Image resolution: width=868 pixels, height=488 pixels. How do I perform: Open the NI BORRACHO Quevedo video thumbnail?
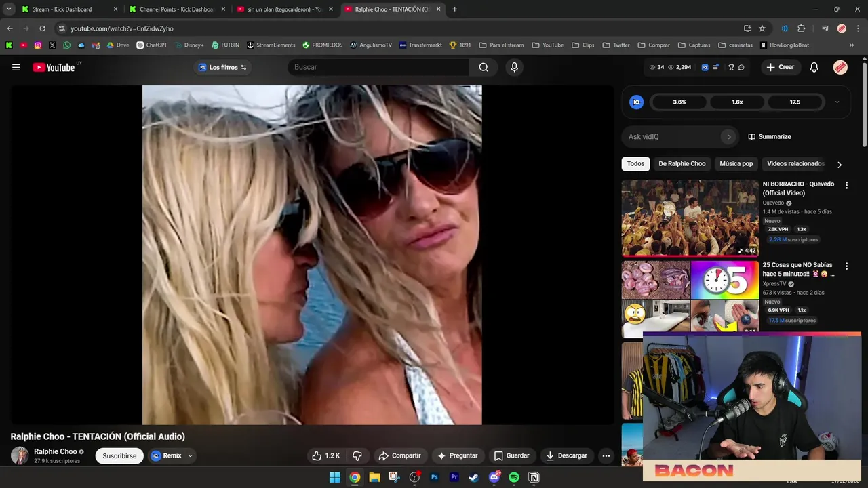(690, 218)
